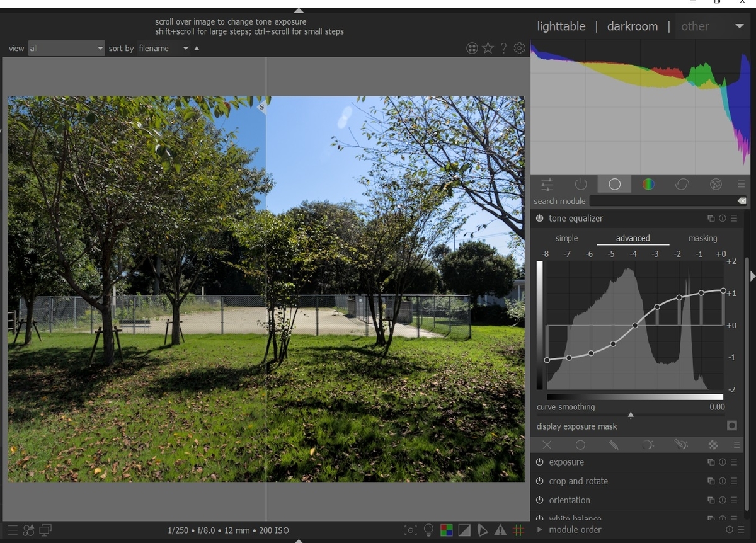Click 'crop and rotate' module header

point(578,481)
